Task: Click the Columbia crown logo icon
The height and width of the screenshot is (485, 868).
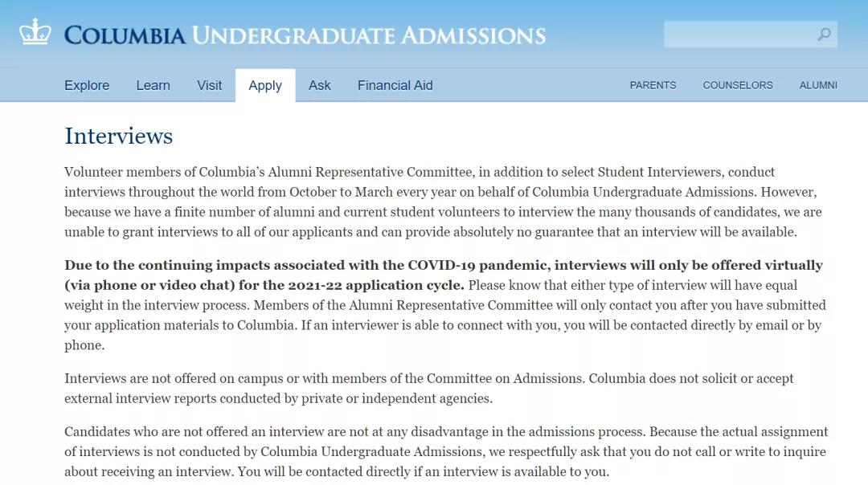Action: tap(35, 33)
